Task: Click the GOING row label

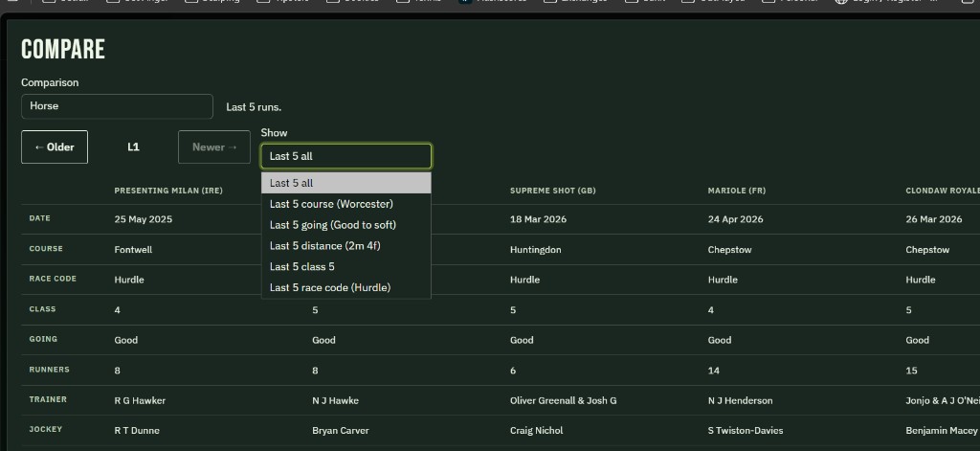Action: [x=43, y=339]
